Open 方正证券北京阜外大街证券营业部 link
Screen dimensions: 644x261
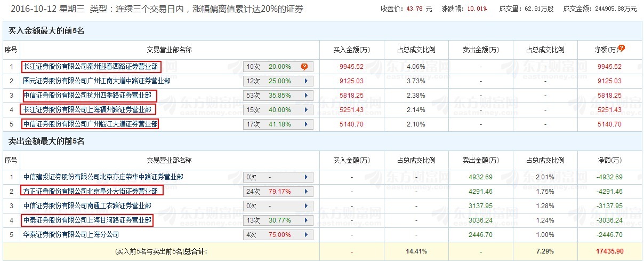[x=91, y=191]
